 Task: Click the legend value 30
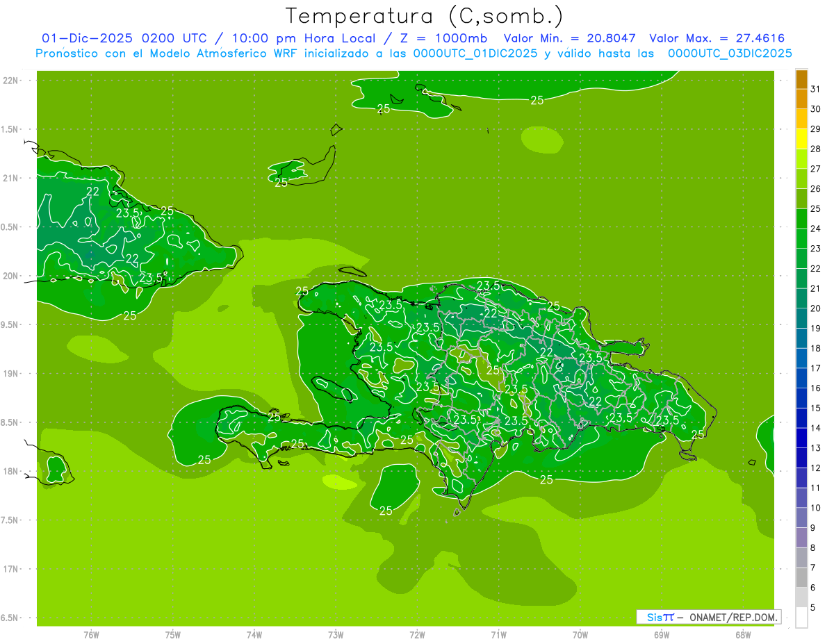click(816, 109)
